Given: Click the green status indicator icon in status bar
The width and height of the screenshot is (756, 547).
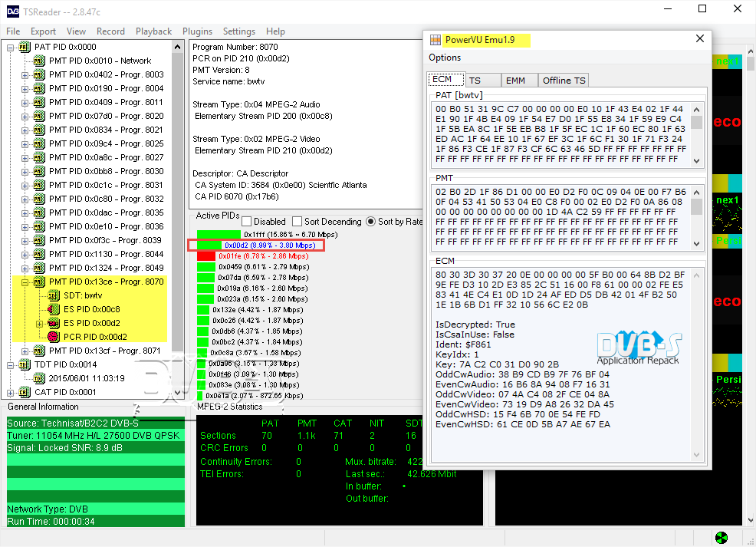Looking at the screenshot, I should point(721,537).
